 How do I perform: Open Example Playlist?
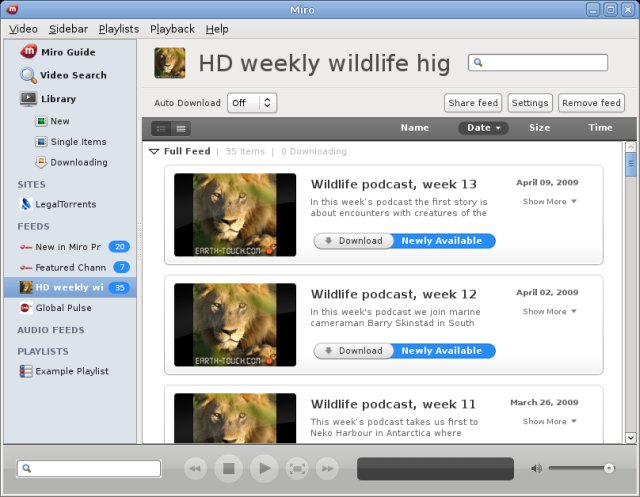(64, 371)
